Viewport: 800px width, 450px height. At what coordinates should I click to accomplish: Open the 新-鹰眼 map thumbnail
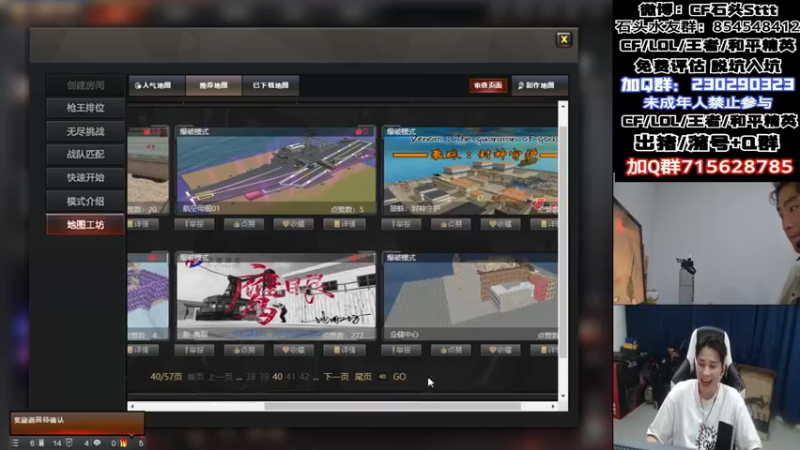276,296
